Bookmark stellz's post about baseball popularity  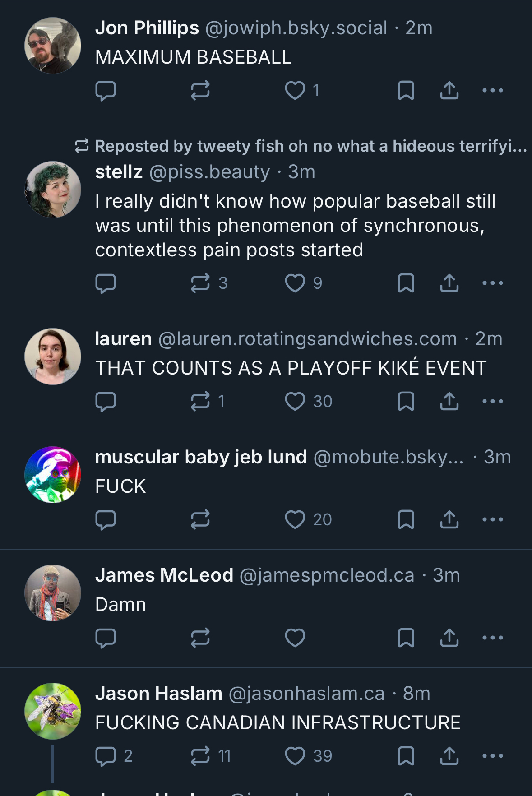click(x=406, y=283)
